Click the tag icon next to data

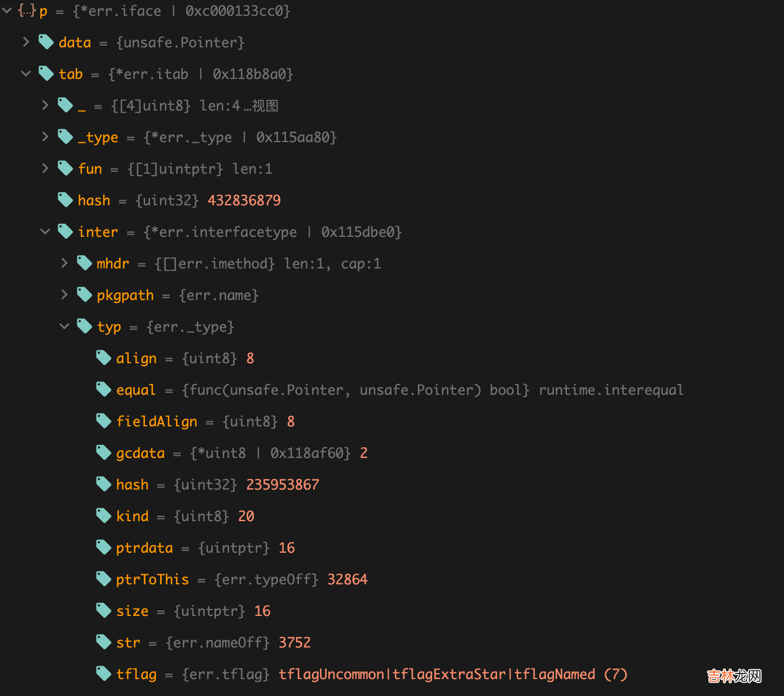tap(46, 42)
